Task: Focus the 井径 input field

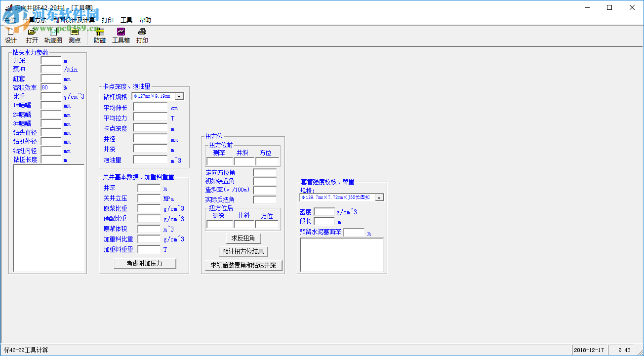Action: [150, 139]
